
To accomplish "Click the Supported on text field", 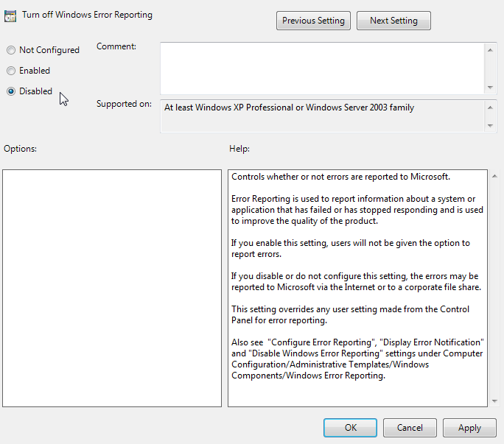I will point(323,116).
